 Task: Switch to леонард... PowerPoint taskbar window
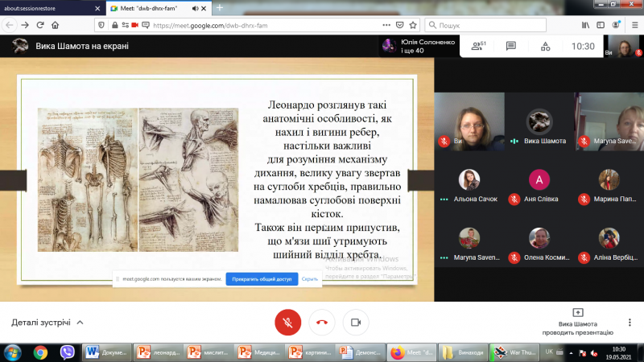click(x=159, y=352)
